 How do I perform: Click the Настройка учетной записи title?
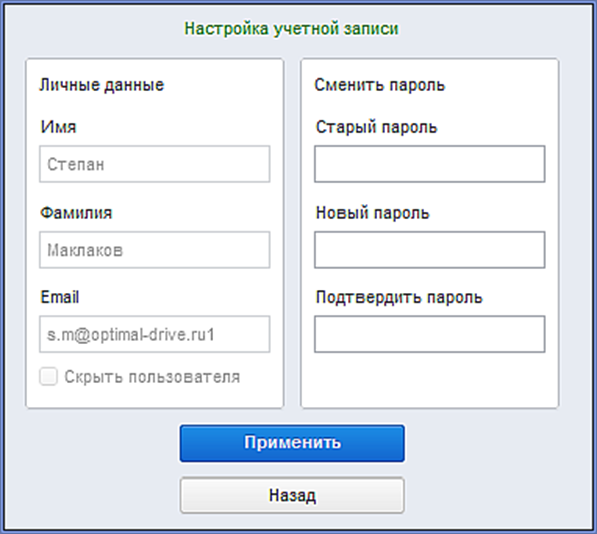(292, 29)
